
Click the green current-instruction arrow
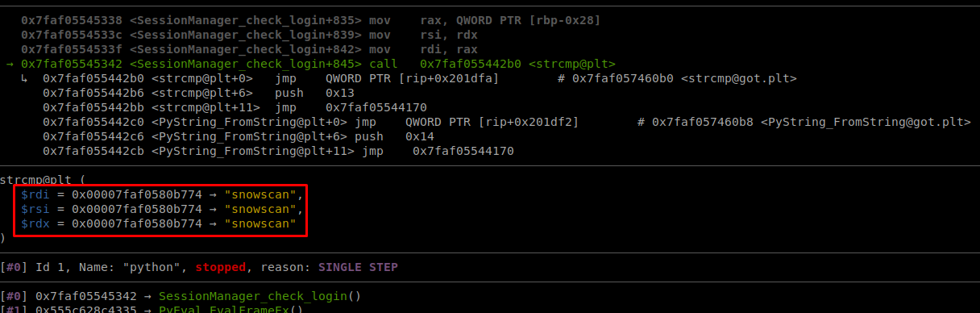tap(9, 64)
